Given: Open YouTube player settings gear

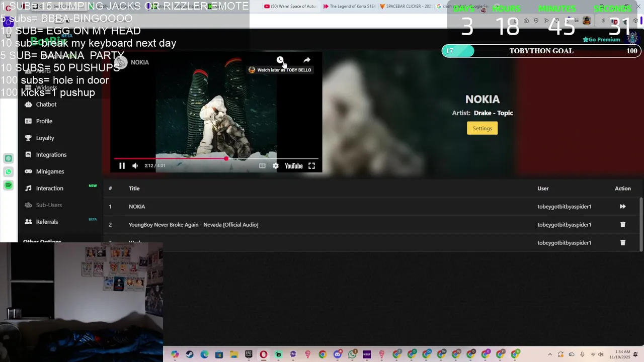Looking at the screenshot, I should coord(275,165).
